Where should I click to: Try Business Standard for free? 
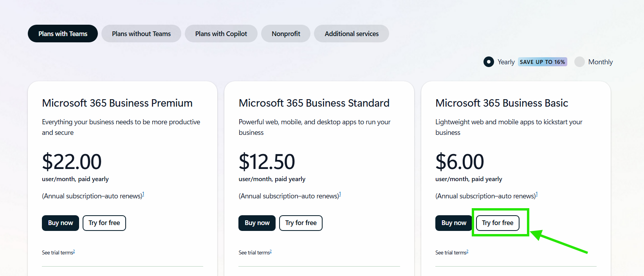point(301,223)
